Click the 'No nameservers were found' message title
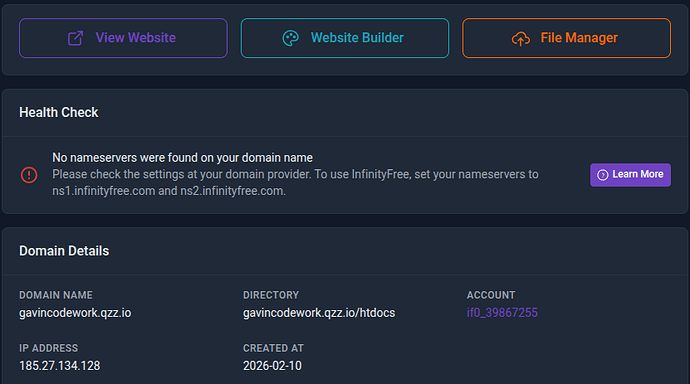Viewport: 690px width, 384px height. [x=183, y=157]
